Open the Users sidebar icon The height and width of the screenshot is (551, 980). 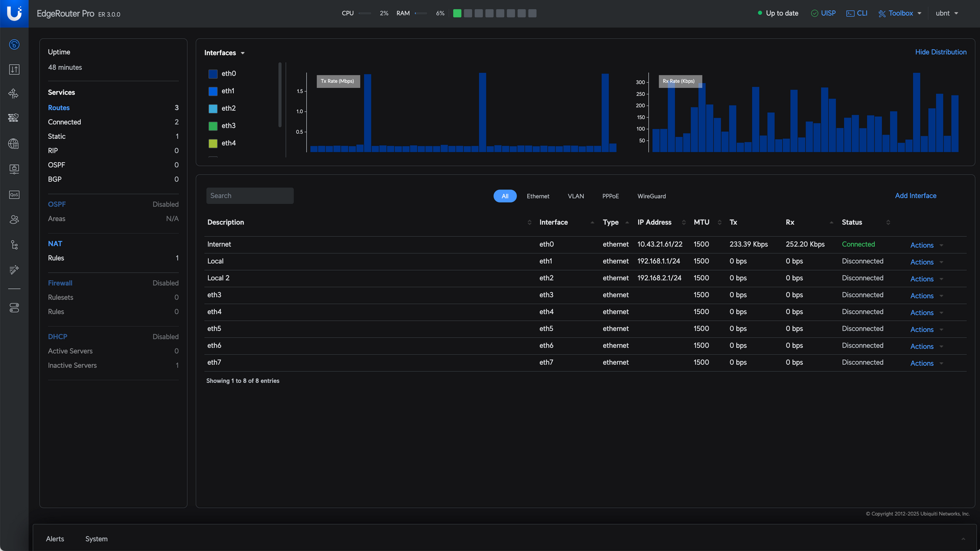[14, 220]
